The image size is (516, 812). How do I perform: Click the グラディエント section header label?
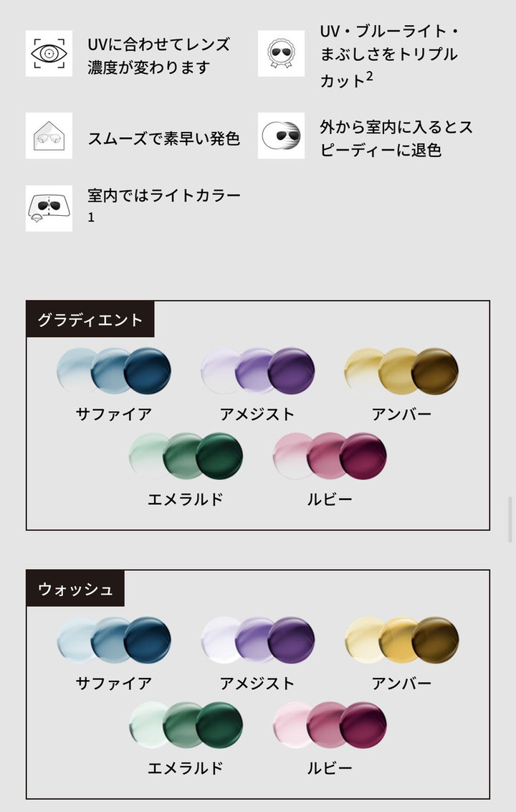(x=90, y=320)
